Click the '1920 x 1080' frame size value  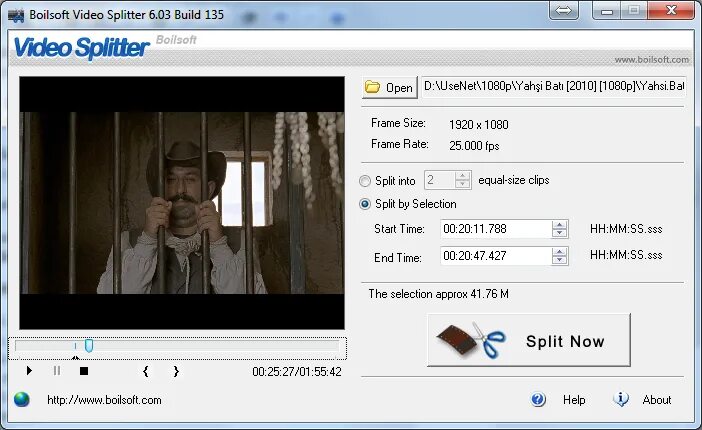pos(479,125)
